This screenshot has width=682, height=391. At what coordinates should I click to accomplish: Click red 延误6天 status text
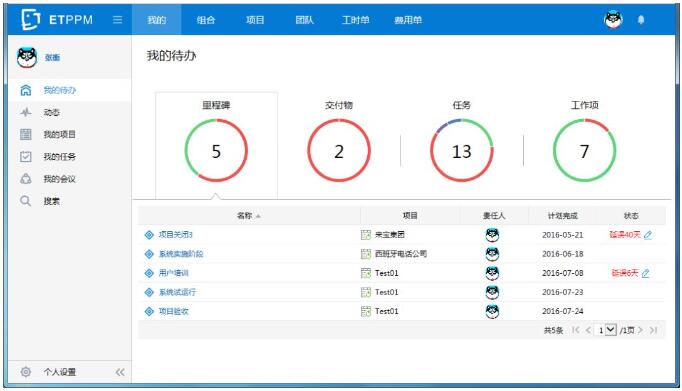pos(625,273)
